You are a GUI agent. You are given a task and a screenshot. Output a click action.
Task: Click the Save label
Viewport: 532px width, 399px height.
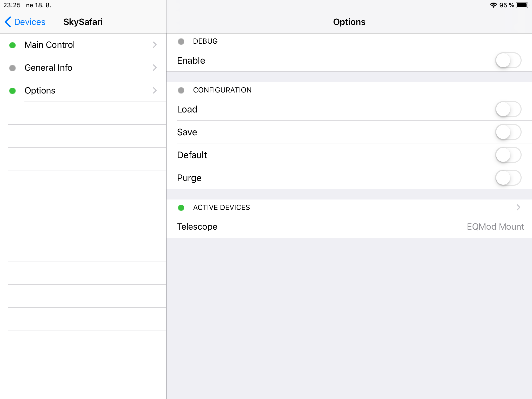point(187,132)
